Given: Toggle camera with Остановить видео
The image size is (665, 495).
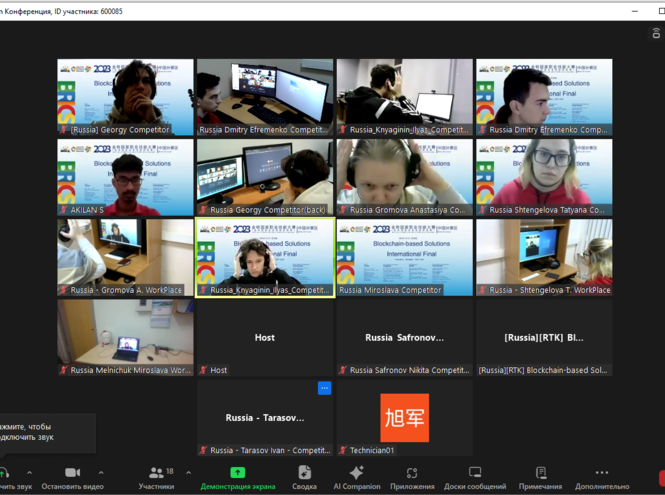Looking at the screenshot, I should click(72, 472).
